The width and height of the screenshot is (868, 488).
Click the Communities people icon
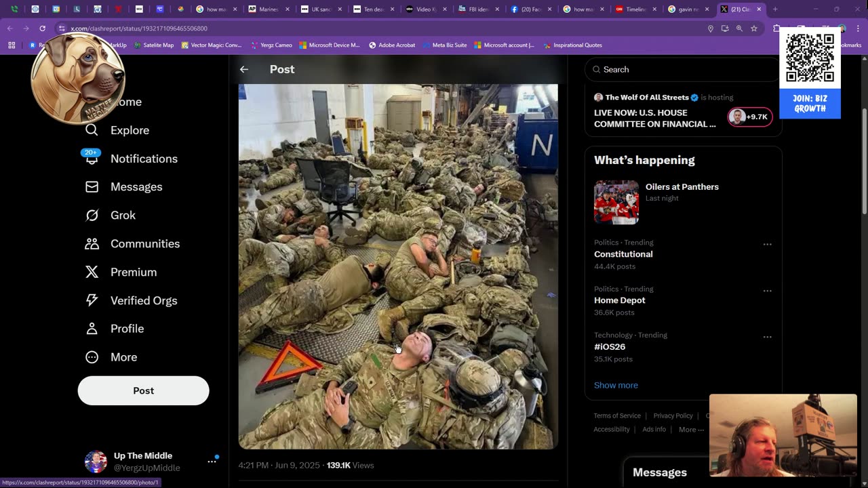pyautogui.click(x=92, y=244)
